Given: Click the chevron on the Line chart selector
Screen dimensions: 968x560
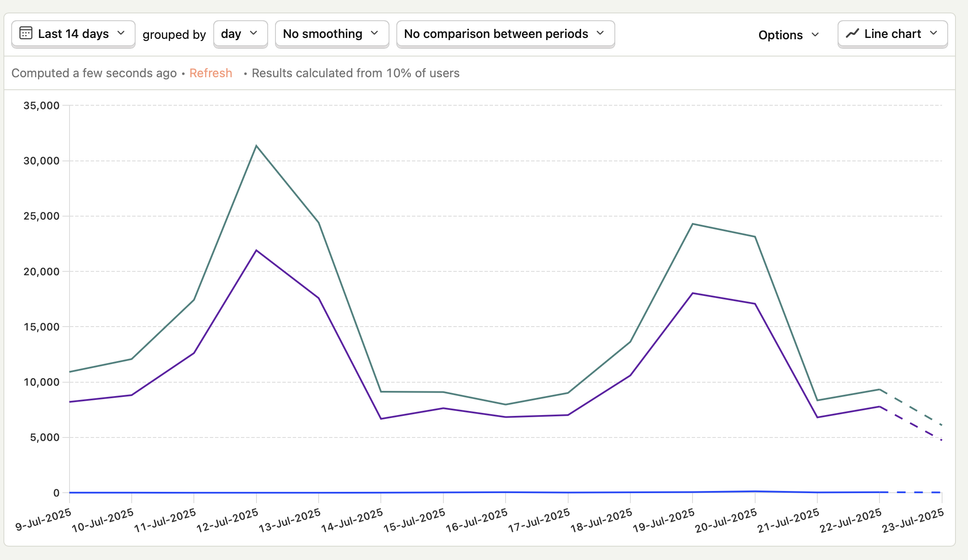Looking at the screenshot, I should point(933,33).
